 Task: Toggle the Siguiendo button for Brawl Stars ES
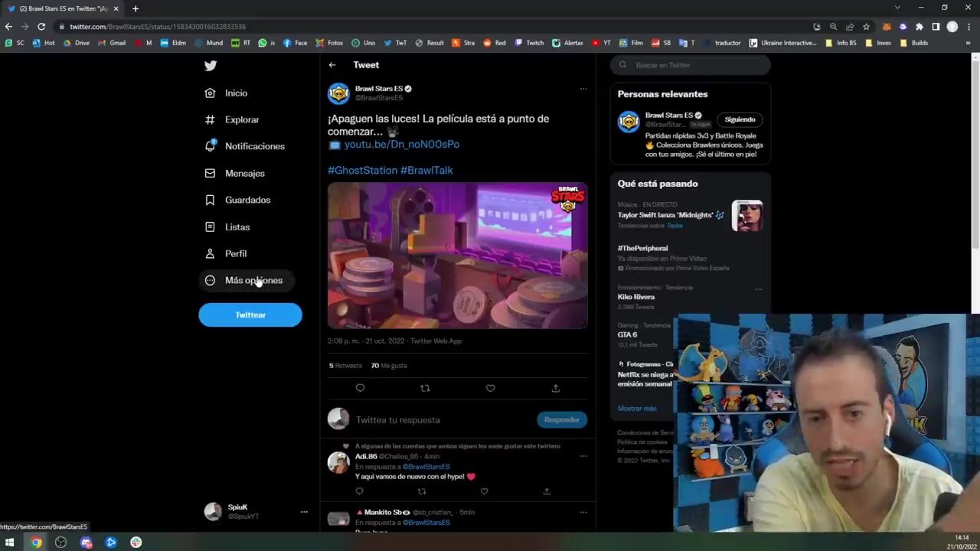[x=740, y=119]
